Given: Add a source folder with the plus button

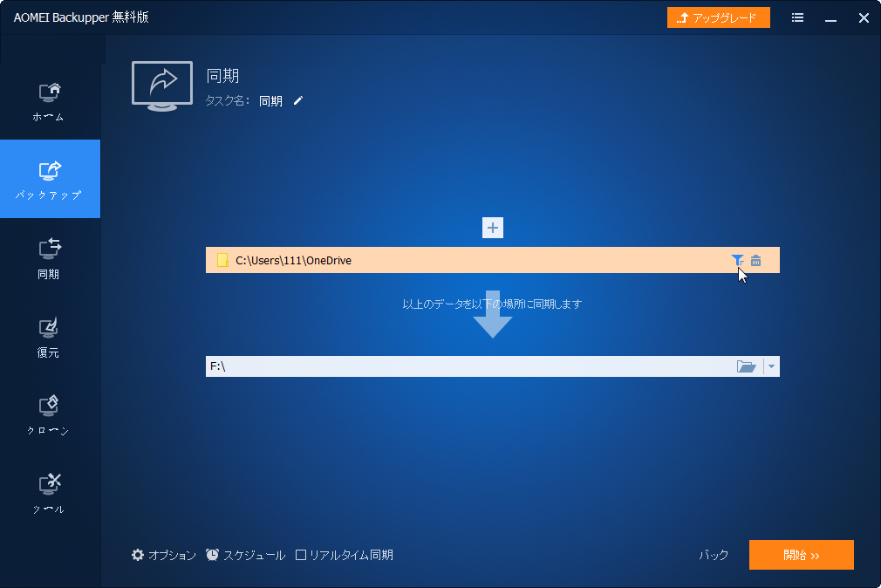Looking at the screenshot, I should pos(493,228).
